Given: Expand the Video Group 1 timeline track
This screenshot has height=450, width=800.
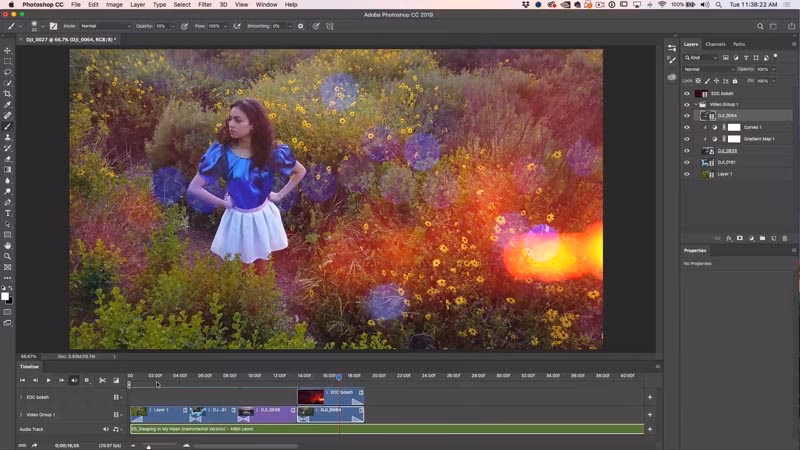Looking at the screenshot, I should point(21,414).
